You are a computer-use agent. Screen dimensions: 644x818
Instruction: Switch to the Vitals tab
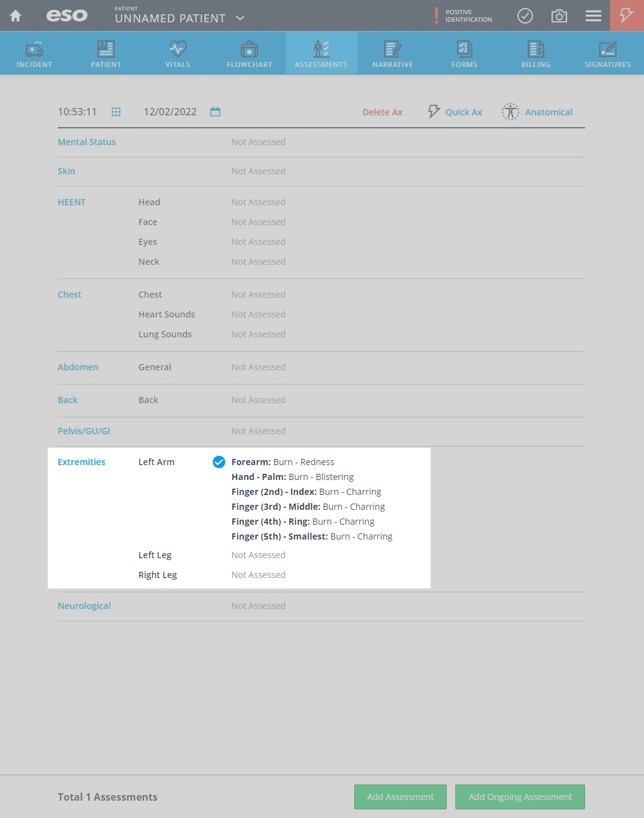point(177,53)
